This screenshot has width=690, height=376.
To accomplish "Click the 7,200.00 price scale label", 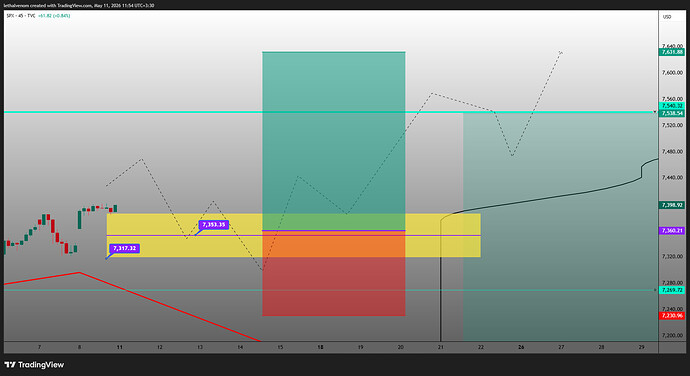I will (x=672, y=335).
